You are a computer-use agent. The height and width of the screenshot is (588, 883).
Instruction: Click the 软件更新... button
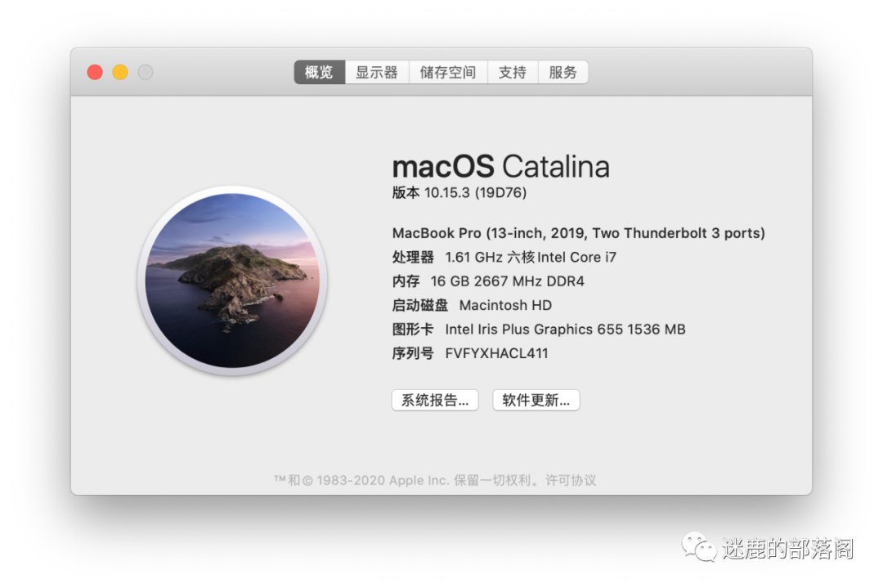click(536, 401)
